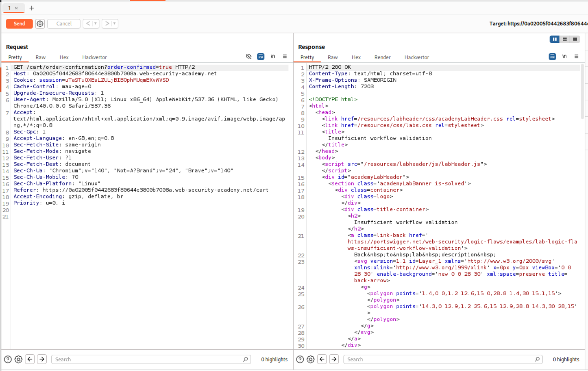Image resolution: width=588 pixels, height=371 pixels.
Task: Add a new Repeater tab
Action: coord(31,8)
